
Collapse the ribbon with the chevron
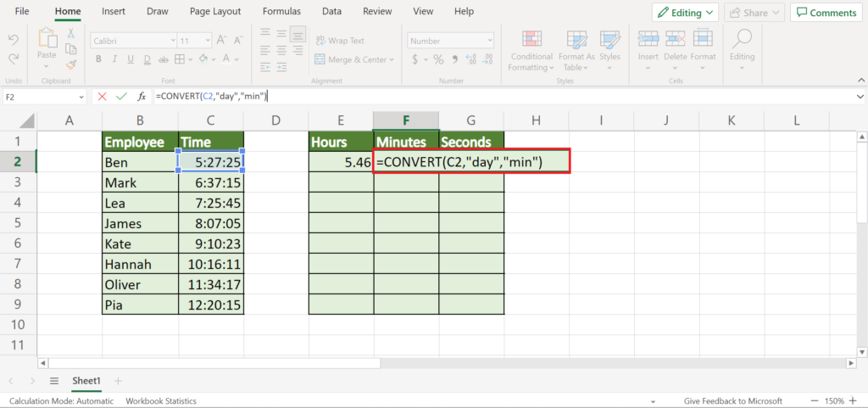tap(860, 81)
